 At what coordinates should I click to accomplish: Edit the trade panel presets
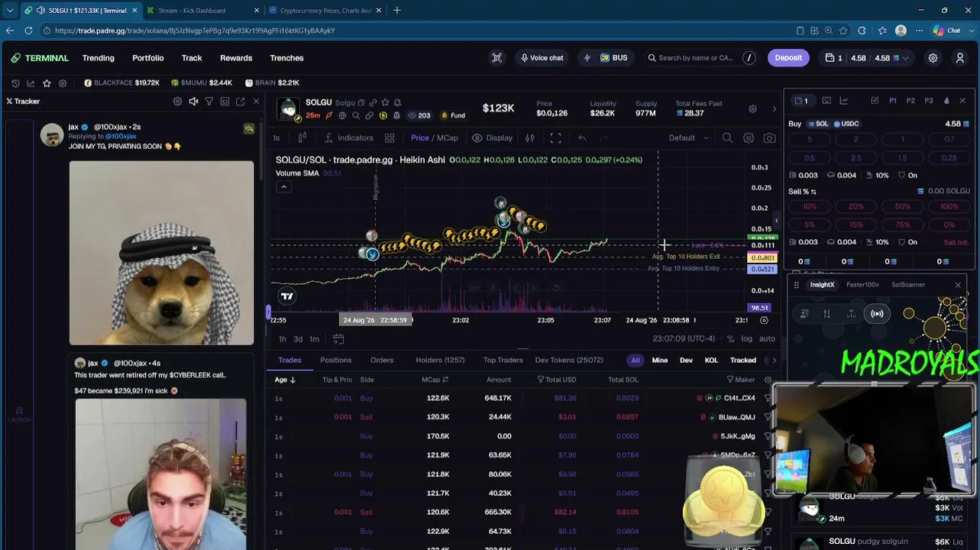(875, 101)
